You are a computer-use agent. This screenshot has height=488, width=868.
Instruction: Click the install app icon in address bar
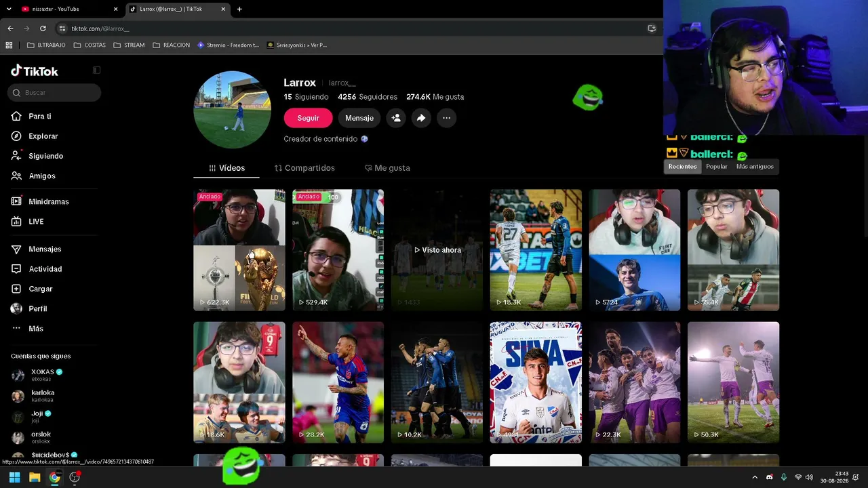(652, 28)
